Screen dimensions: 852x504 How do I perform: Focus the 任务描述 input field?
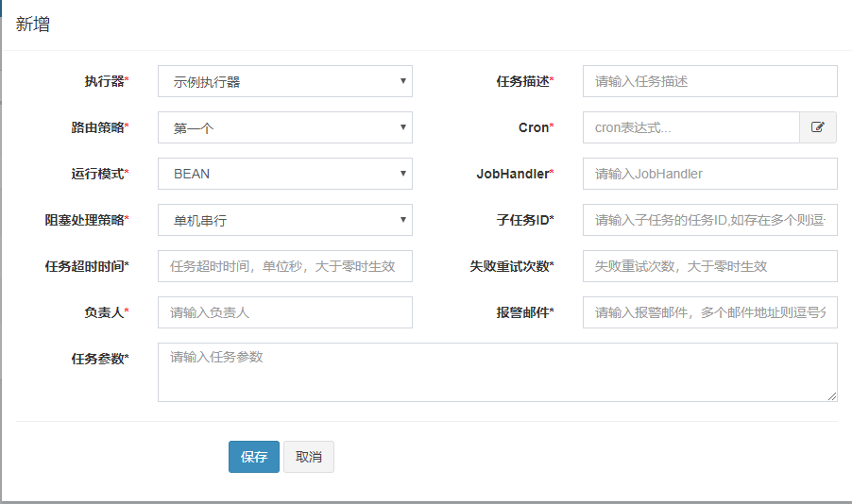click(710, 81)
